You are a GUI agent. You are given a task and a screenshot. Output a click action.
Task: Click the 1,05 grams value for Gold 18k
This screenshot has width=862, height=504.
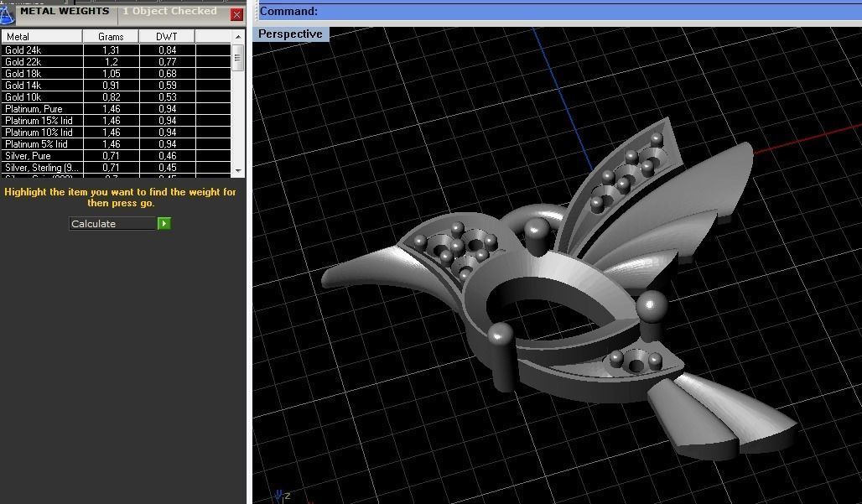[111, 74]
